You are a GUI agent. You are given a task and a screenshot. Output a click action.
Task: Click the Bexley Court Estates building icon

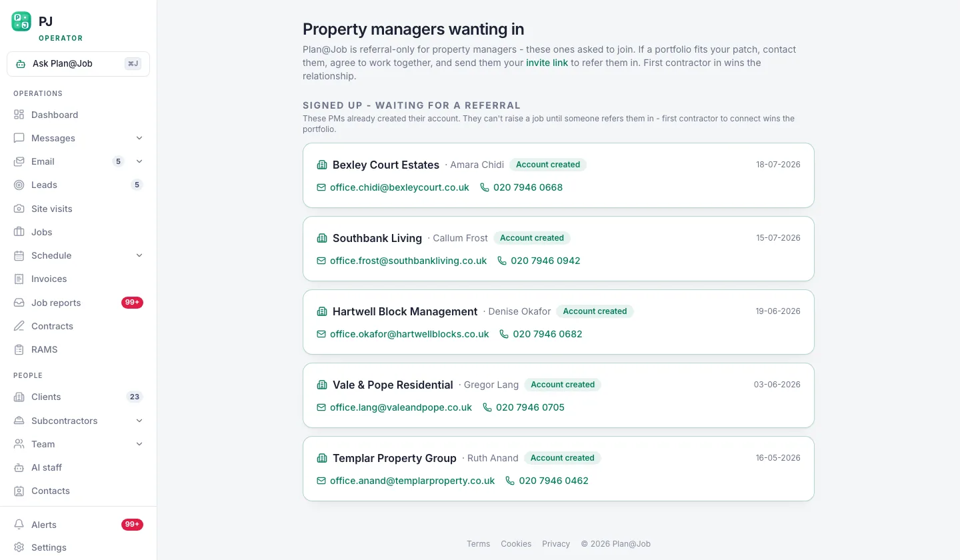322,165
